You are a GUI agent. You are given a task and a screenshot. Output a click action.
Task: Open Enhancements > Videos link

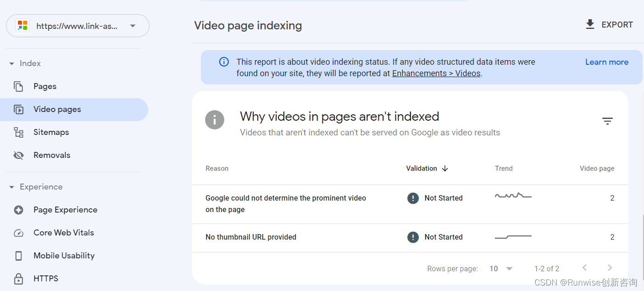coord(436,73)
